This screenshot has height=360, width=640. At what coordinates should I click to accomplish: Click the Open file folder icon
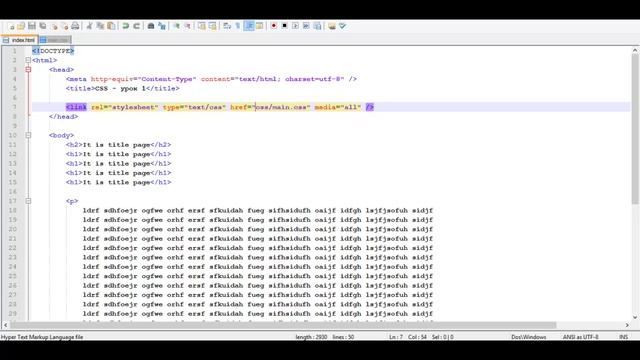coord(21,26)
